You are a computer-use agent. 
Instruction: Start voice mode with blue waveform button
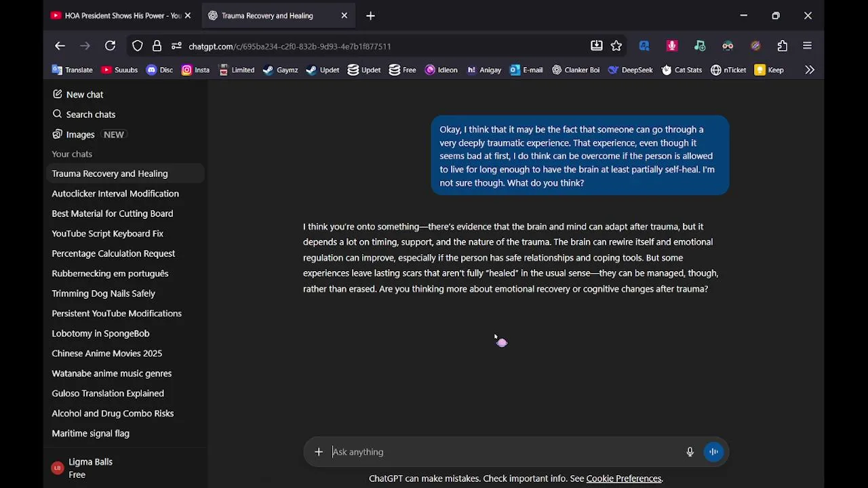(713, 452)
